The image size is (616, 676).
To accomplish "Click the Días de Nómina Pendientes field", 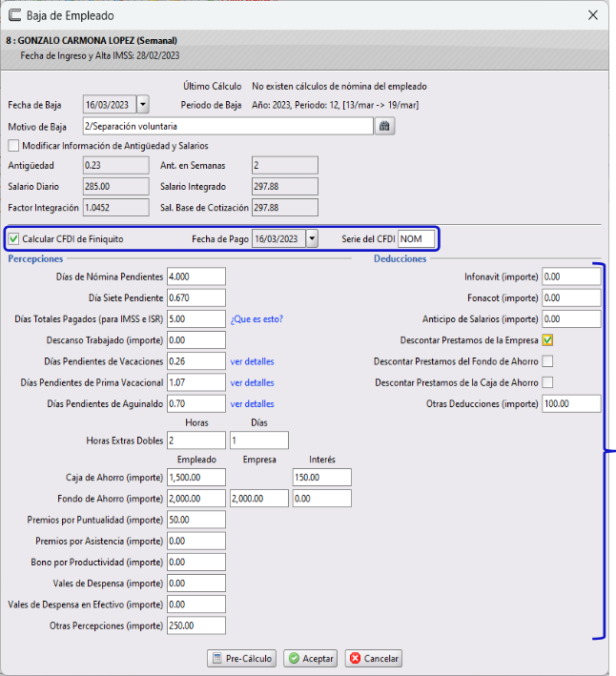I will [x=196, y=277].
